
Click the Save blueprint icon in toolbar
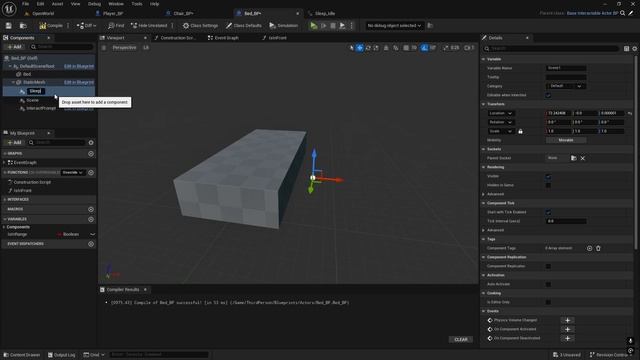pyautogui.click(x=9, y=26)
